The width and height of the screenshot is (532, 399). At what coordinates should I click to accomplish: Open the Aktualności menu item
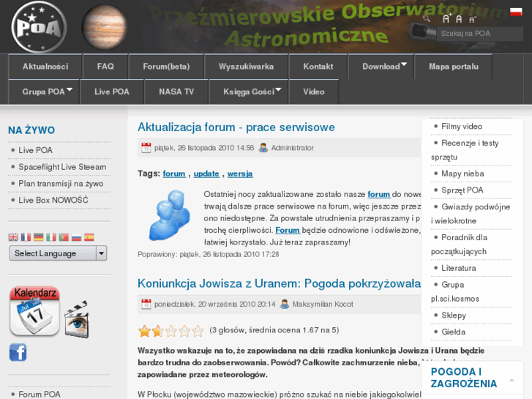point(45,67)
